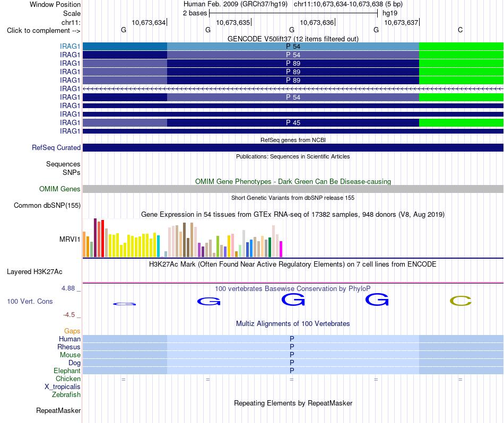Open the 'RefSeq genes from NCBI' title

click(x=293, y=140)
